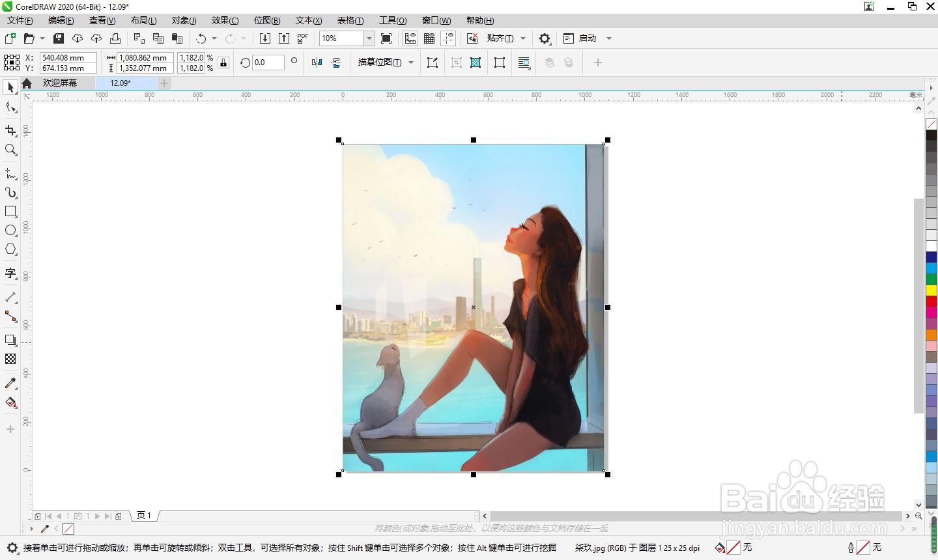Select the Polygon tool
Image resolution: width=938 pixels, height=560 pixels.
click(10, 249)
